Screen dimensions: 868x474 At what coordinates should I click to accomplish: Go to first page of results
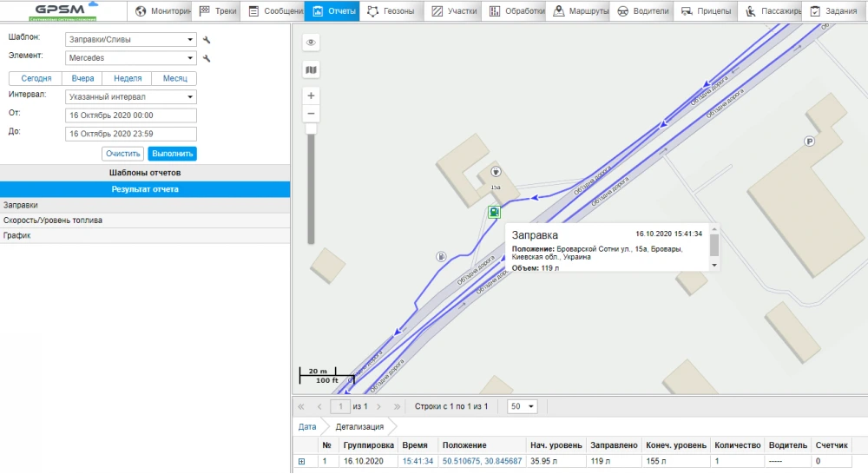[301, 406]
